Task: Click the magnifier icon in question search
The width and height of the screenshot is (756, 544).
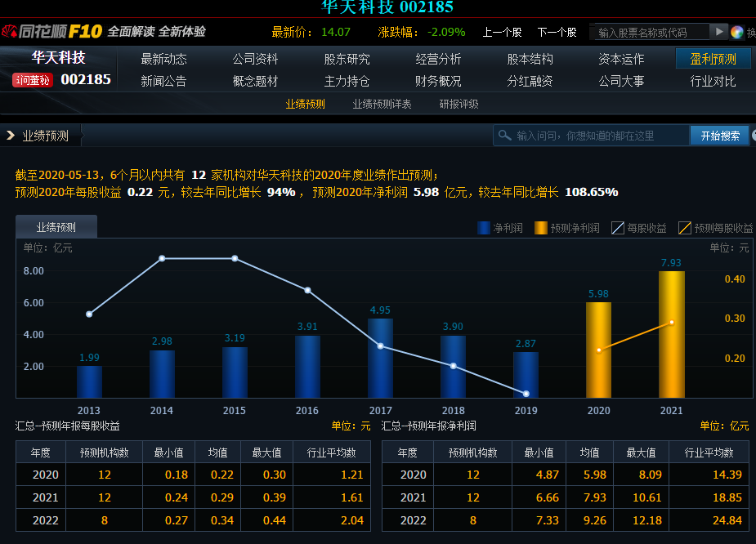Action: (x=504, y=136)
